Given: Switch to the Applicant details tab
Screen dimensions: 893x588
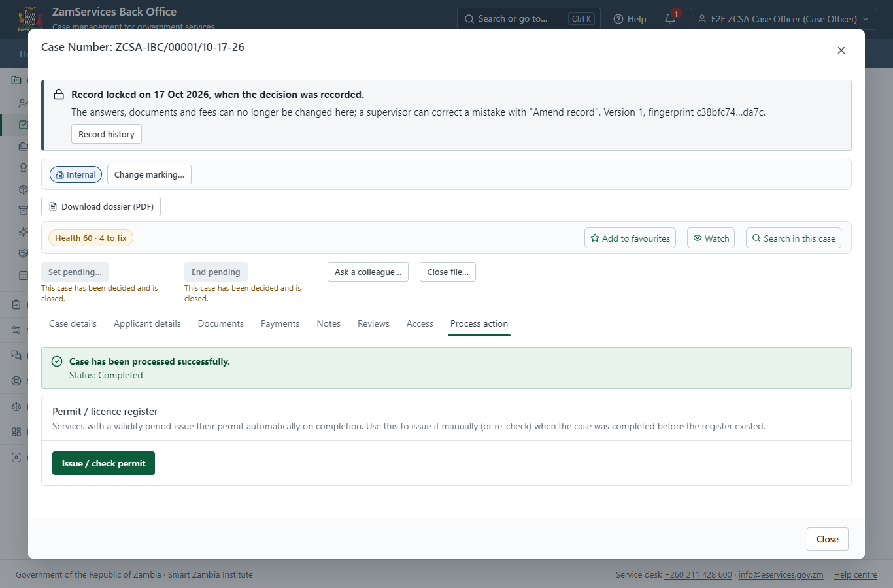Looking at the screenshot, I should [147, 323].
